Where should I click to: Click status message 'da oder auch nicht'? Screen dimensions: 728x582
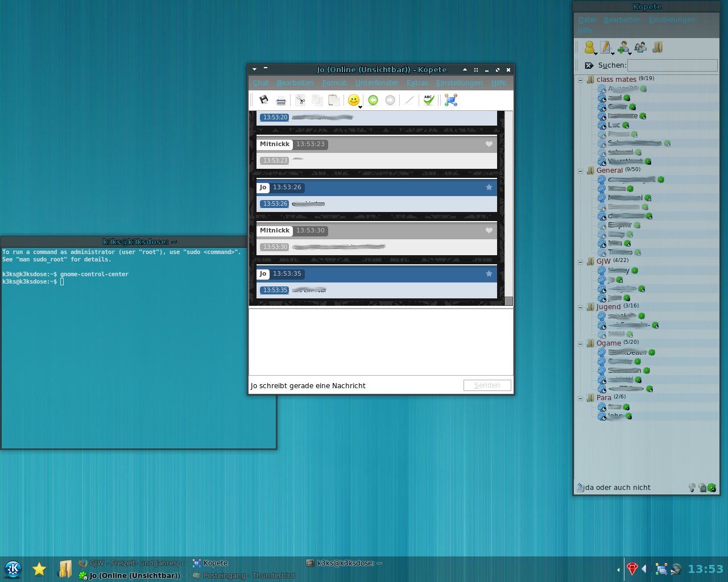pyautogui.click(x=618, y=488)
